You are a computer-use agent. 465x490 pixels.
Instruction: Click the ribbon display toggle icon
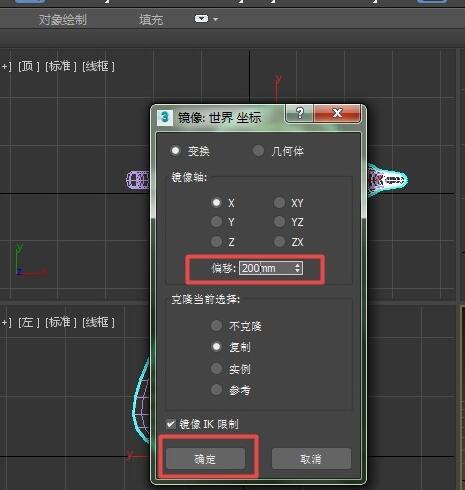point(201,19)
